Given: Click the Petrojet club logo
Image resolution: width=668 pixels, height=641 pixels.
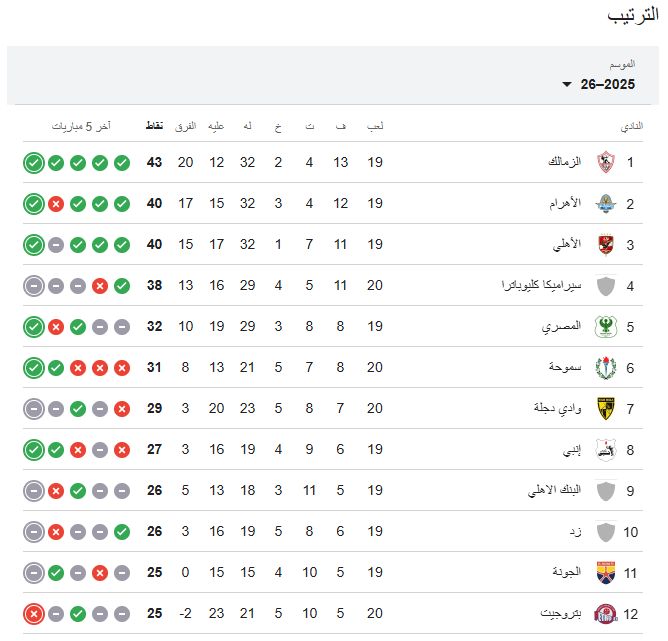Looking at the screenshot, I should pyautogui.click(x=605, y=614).
